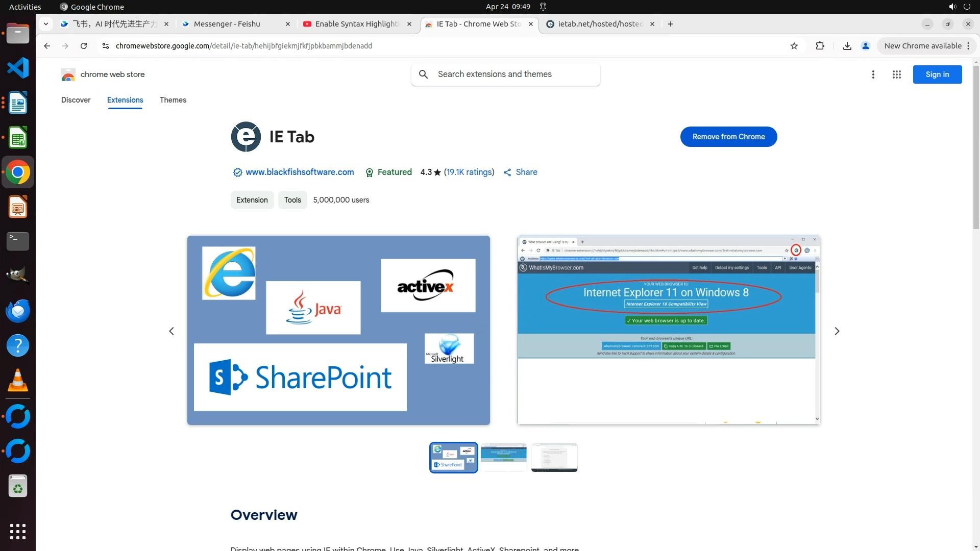Open the Chrome profile avatar icon

click(x=865, y=46)
